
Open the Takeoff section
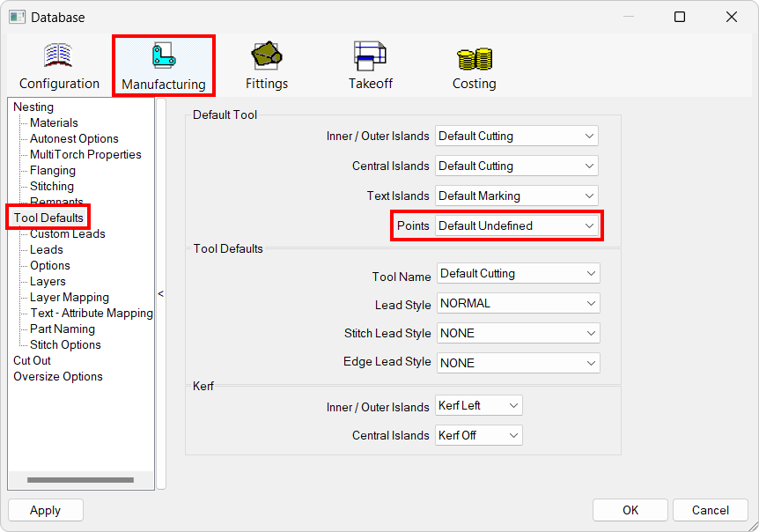369,64
